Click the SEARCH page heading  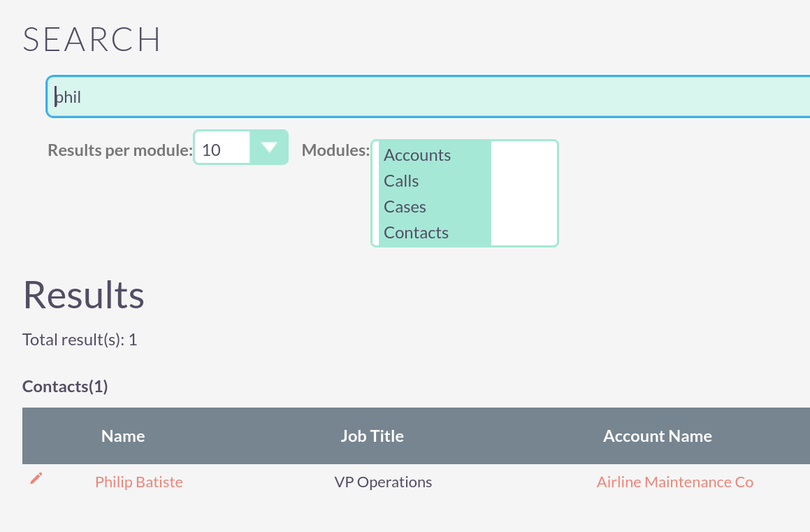coord(92,40)
